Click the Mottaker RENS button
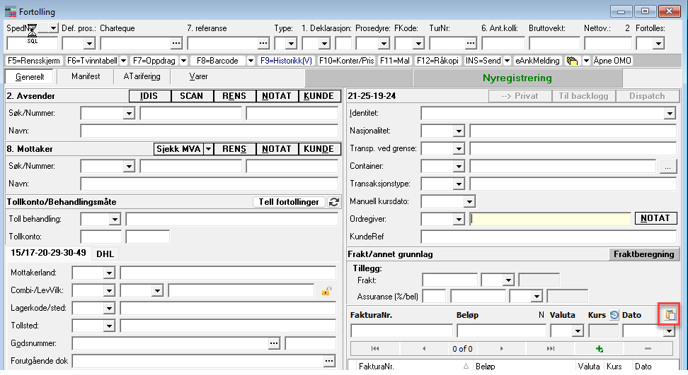 [x=234, y=149]
